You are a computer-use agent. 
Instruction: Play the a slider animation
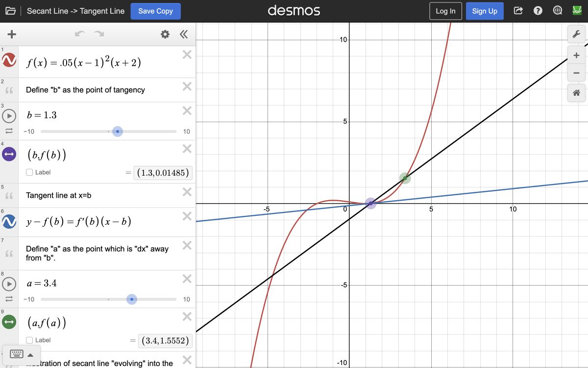click(x=9, y=284)
